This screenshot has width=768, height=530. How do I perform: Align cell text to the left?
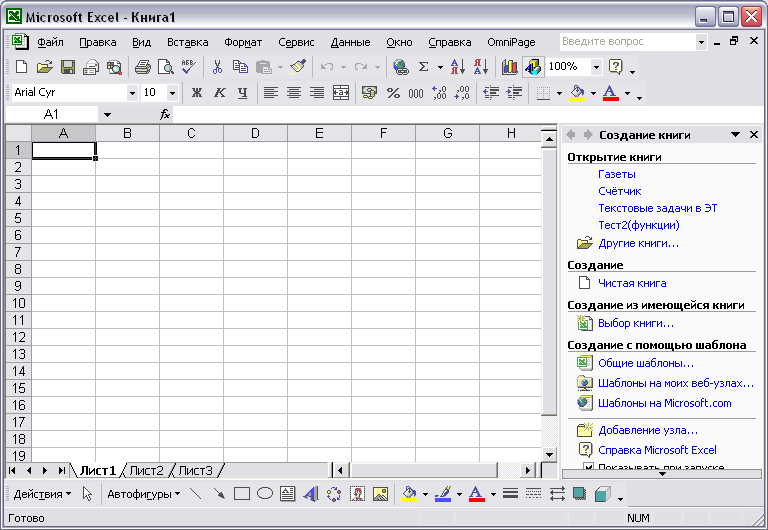(270, 93)
